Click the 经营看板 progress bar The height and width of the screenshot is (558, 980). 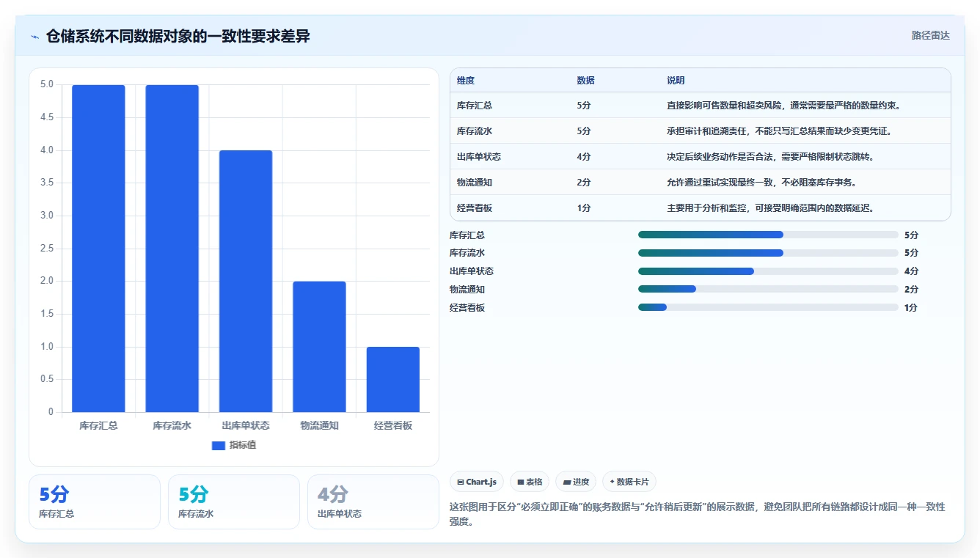pos(768,308)
